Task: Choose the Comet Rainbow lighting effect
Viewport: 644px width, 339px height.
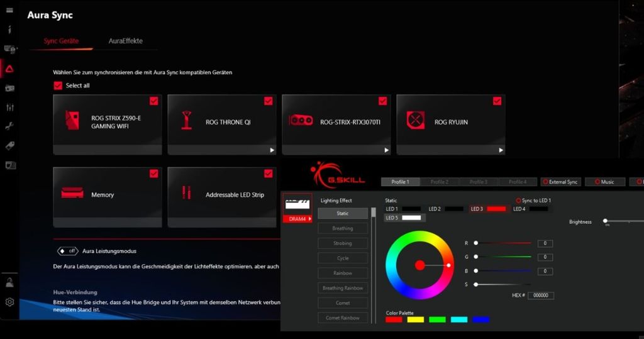Action: (x=343, y=318)
